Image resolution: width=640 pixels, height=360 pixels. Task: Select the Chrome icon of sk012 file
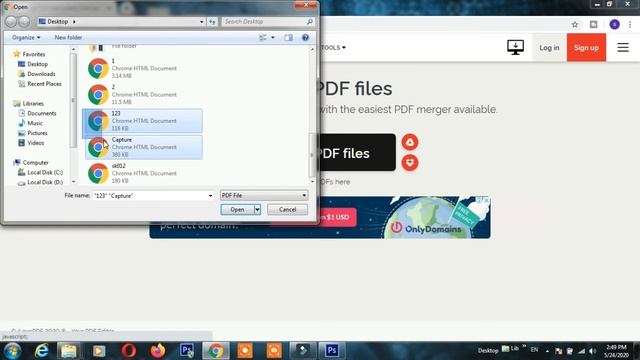coord(98,173)
